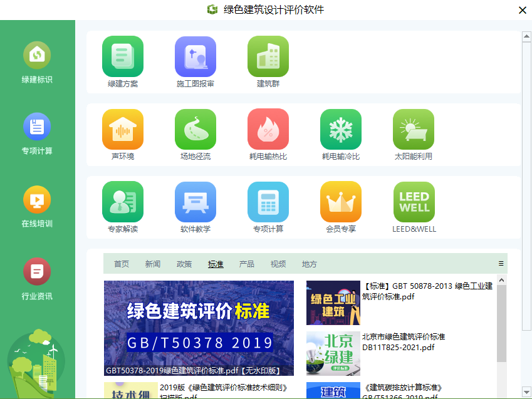Switch to the 视频 tab
Image resolution: width=532 pixels, height=399 pixels.
[278, 264]
